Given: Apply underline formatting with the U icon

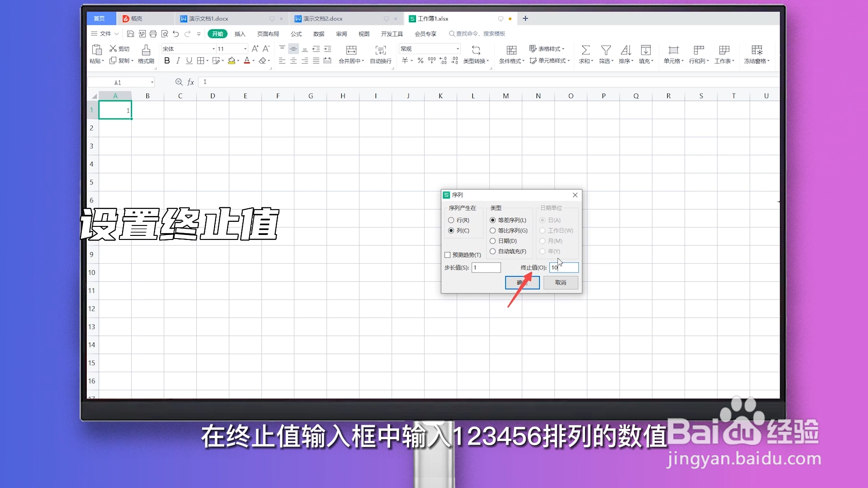Looking at the screenshot, I should [189, 61].
